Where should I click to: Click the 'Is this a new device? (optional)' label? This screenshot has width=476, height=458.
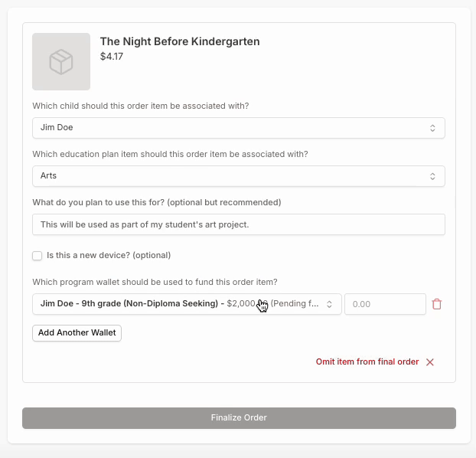click(109, 255)
